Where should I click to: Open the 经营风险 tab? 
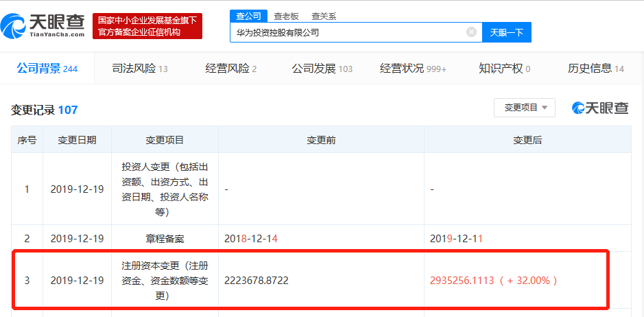(231, 69)
